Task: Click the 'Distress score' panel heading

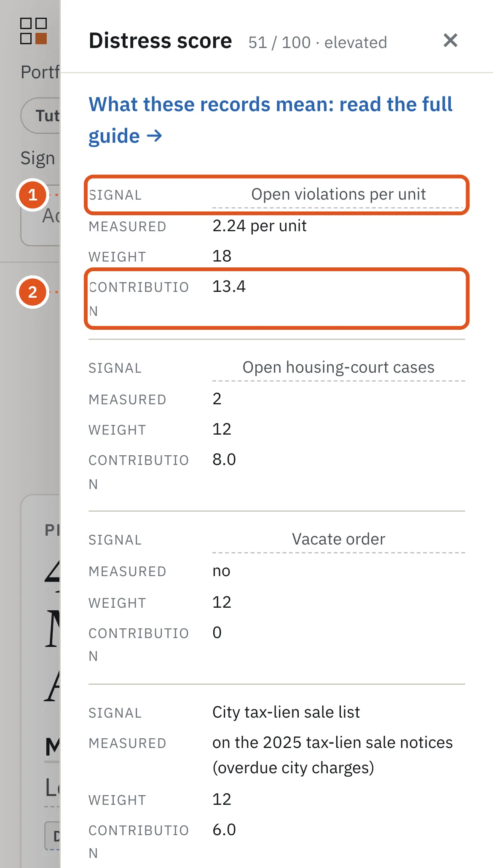Action: coord(160,41)
